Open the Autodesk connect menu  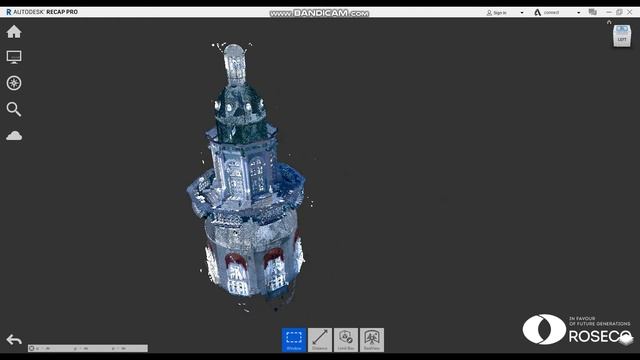point(547,13)
